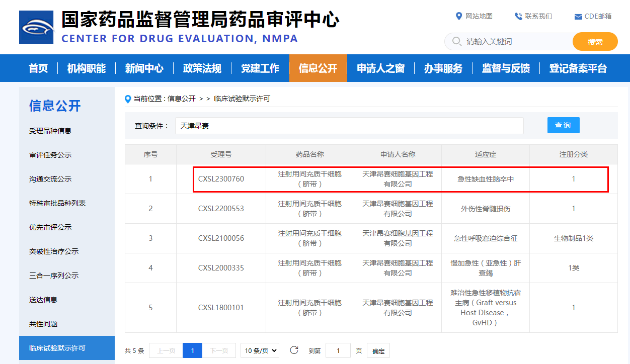
Task: Open the 10条/页 page size dropdown
Action: tap(260, 351)
